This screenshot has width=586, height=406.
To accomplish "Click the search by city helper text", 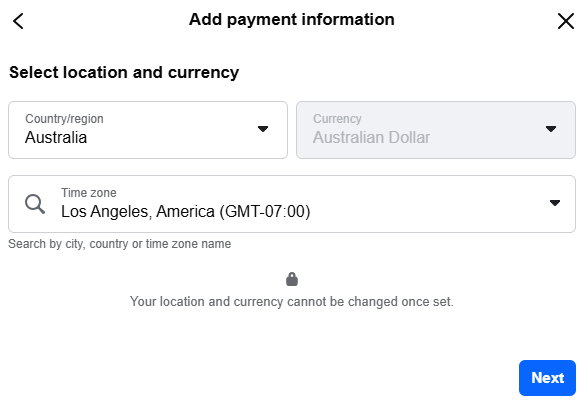I will coord(120,244).
